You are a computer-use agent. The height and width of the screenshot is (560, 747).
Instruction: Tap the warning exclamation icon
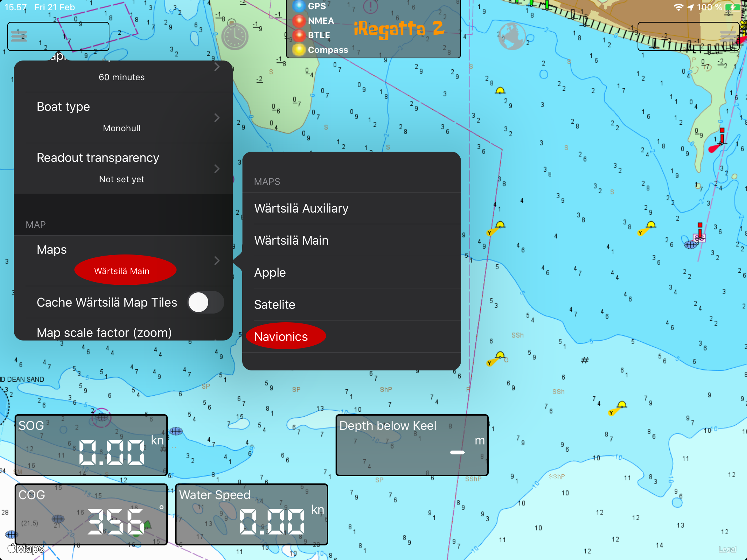tap(371, 6)
